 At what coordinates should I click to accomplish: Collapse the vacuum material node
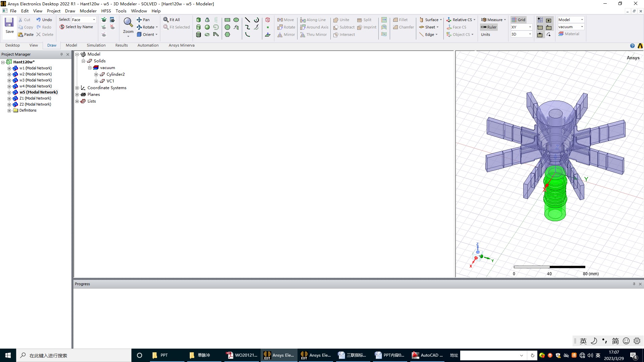pyautogui.click(x=90, y=68)
